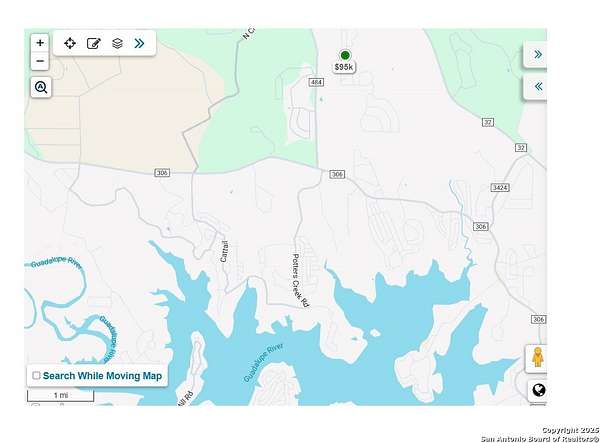Click the 484 road shield marker

pyautogui.click(x=316, y=82)
